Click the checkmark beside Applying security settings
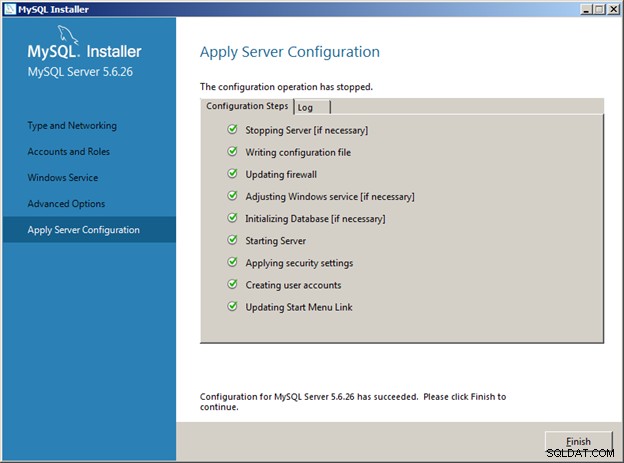The width and height of the screenshot is (624, 463). coord(232,262)
